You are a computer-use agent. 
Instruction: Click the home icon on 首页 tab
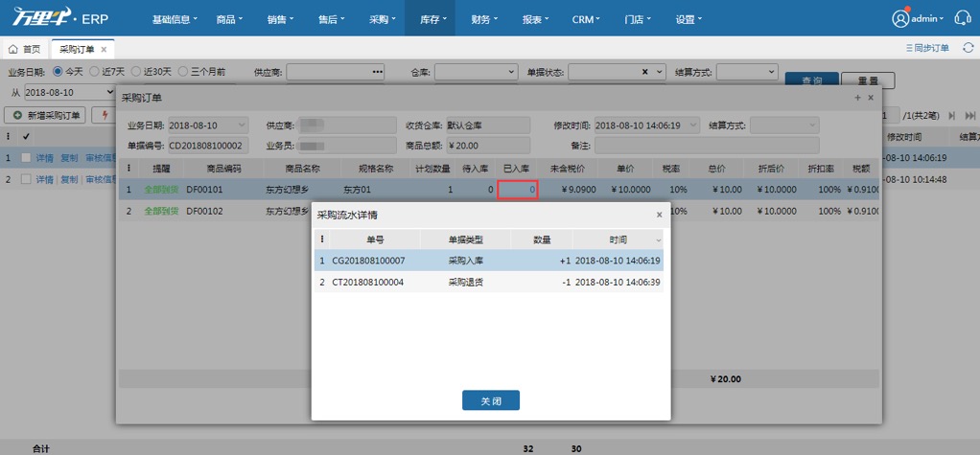(13, 49)
